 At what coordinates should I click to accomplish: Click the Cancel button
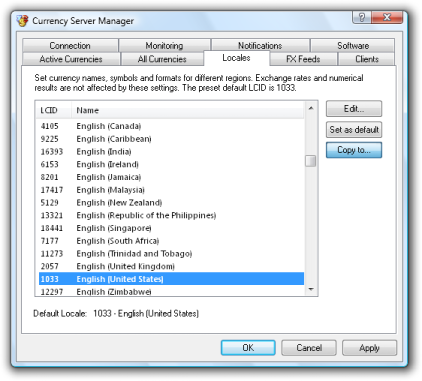coord(309,348)
